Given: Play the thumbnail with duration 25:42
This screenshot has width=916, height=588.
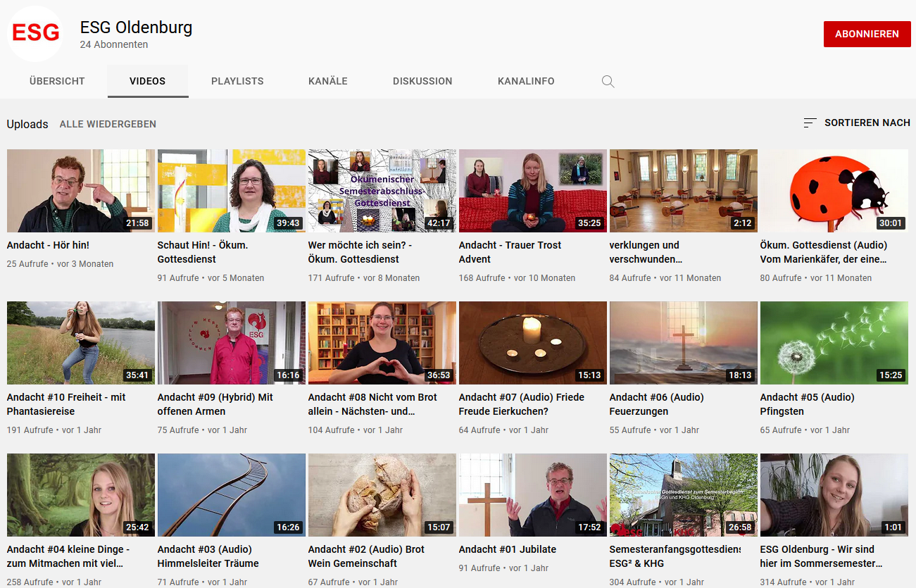Looking at the screenshot, I should (81, 495).
